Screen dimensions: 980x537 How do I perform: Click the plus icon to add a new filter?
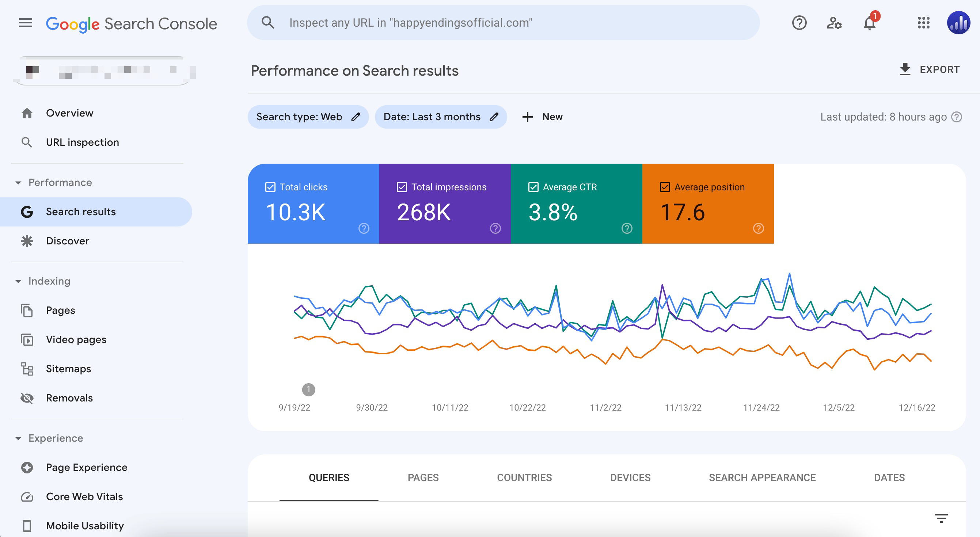527,117
